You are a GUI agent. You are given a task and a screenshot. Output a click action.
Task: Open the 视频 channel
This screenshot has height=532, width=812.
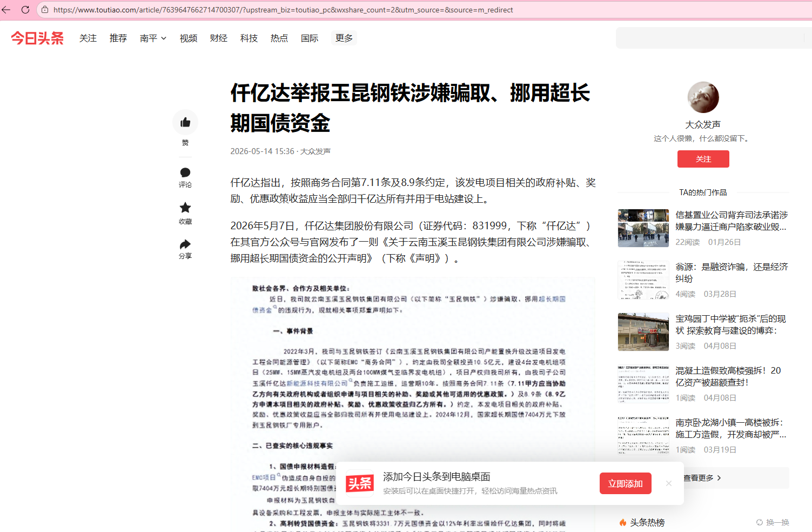[189, 38]
